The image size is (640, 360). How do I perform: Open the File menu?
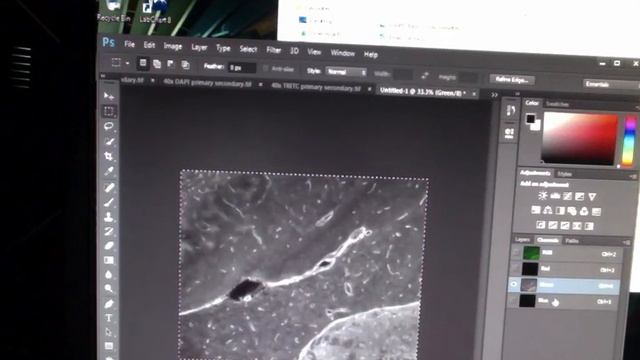129,44
